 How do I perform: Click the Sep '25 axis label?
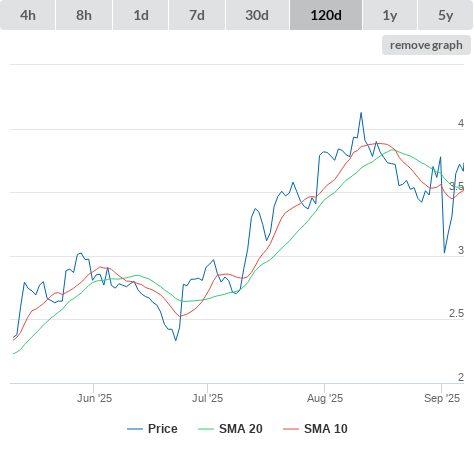pyautogui.click(x=442, y=398)
